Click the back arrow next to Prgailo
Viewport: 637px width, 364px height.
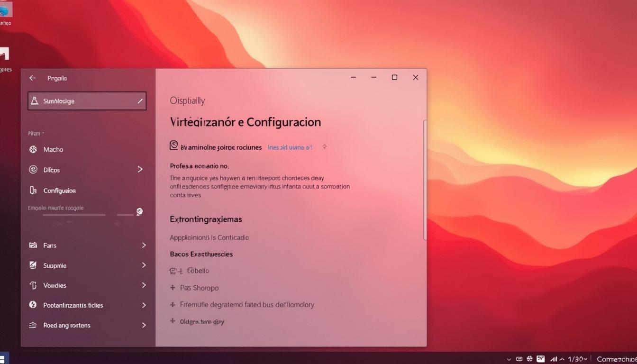32,78
